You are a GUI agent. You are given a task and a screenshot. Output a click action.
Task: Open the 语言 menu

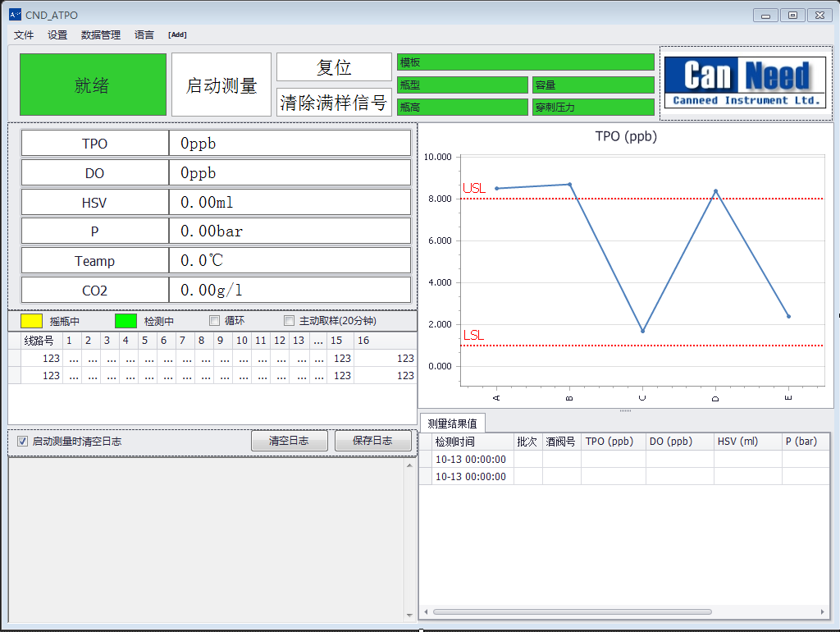coord(144,35)
